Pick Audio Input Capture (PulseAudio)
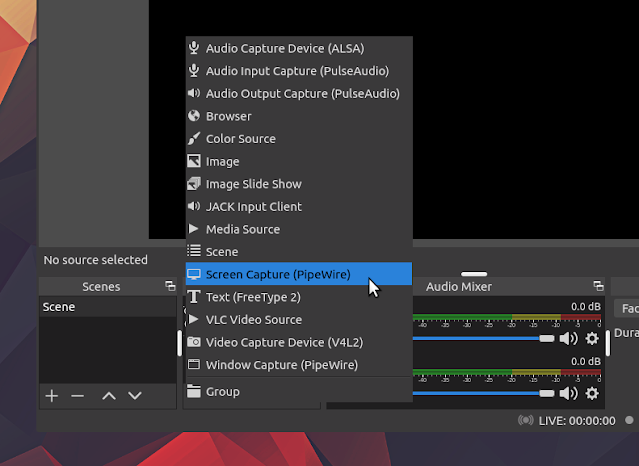Screen dimensions: 639x466 (x=299, y=71)
